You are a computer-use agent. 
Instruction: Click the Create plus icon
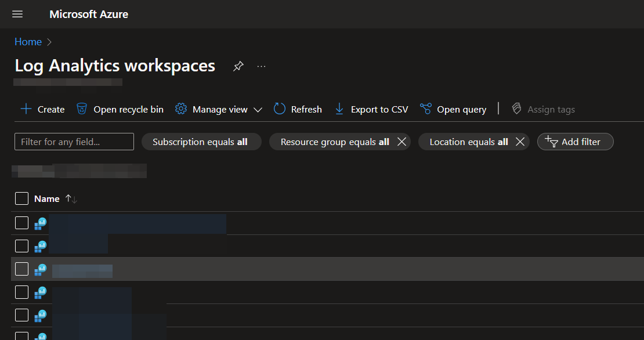coord(26,109)
